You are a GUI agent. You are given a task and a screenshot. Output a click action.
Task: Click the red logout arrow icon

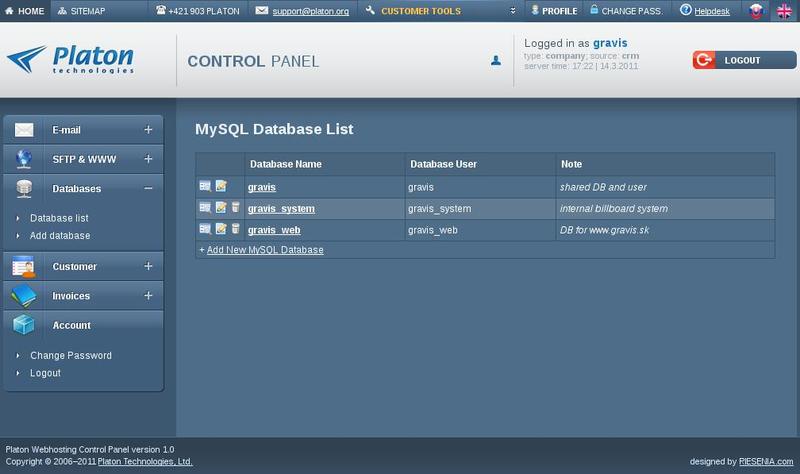click(704, 60)
